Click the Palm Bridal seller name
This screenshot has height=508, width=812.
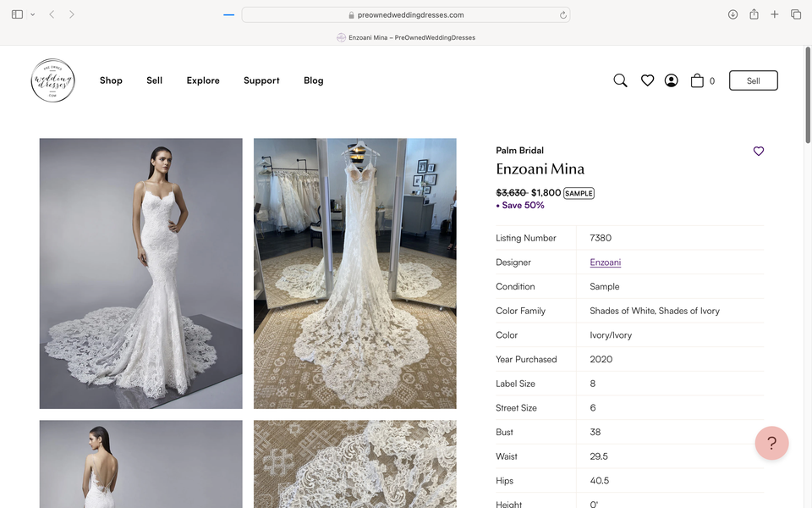coord(519,151)
